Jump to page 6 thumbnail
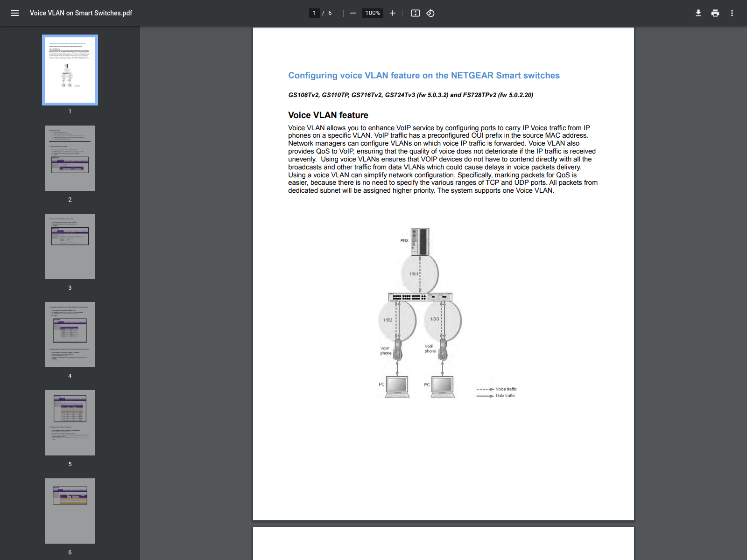 coord(70,511)
